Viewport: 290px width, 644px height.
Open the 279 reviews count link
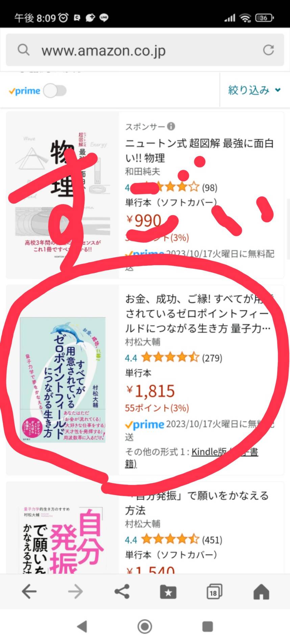pyautogui.click(x=212, y=358)
